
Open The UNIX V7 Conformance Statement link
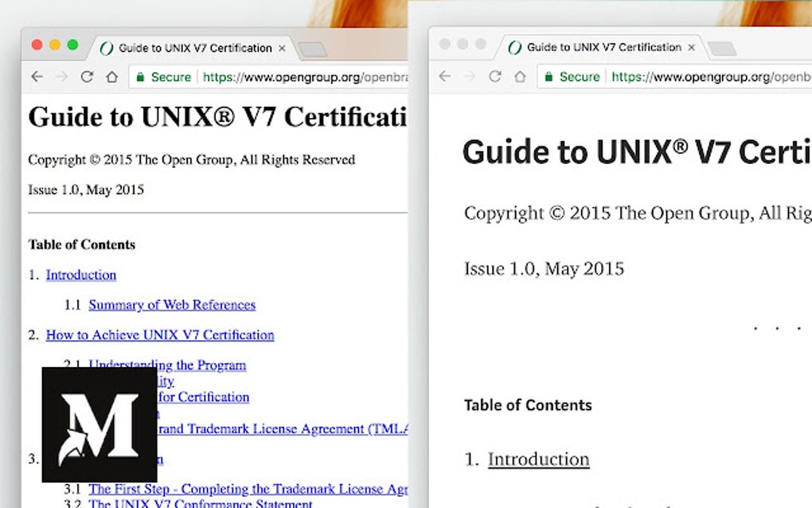(x=201, y=503)
